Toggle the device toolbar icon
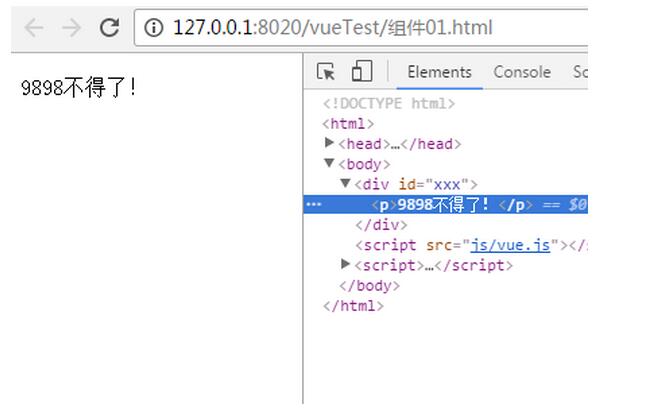This screenshot has height=416, width=647. click(361, 72)
